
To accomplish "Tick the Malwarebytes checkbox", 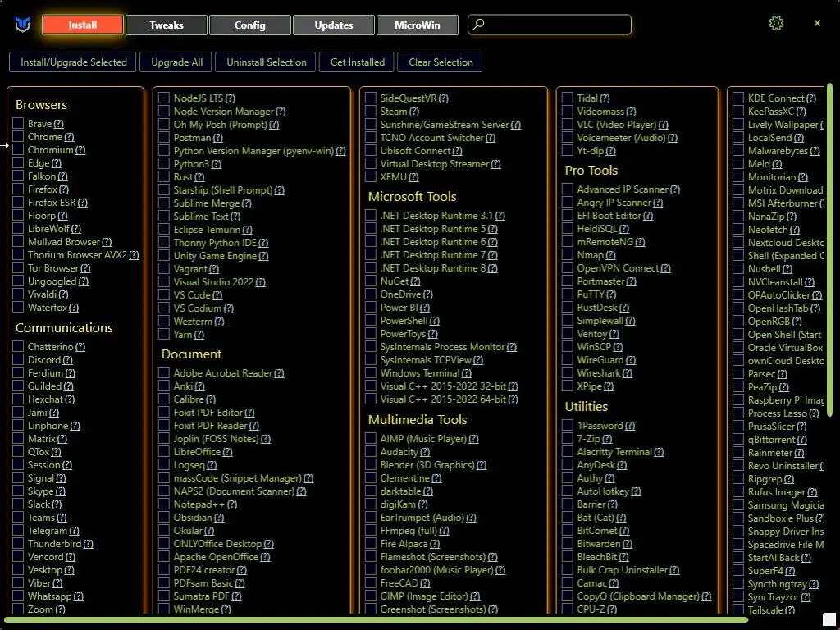I will [x=738, y=151].
